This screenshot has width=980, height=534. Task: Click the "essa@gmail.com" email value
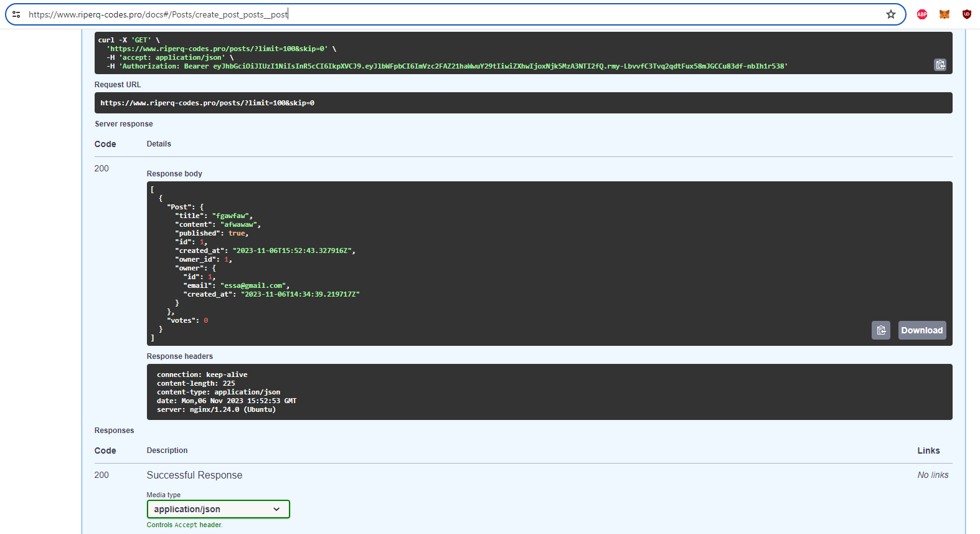(x=255, y=285)
